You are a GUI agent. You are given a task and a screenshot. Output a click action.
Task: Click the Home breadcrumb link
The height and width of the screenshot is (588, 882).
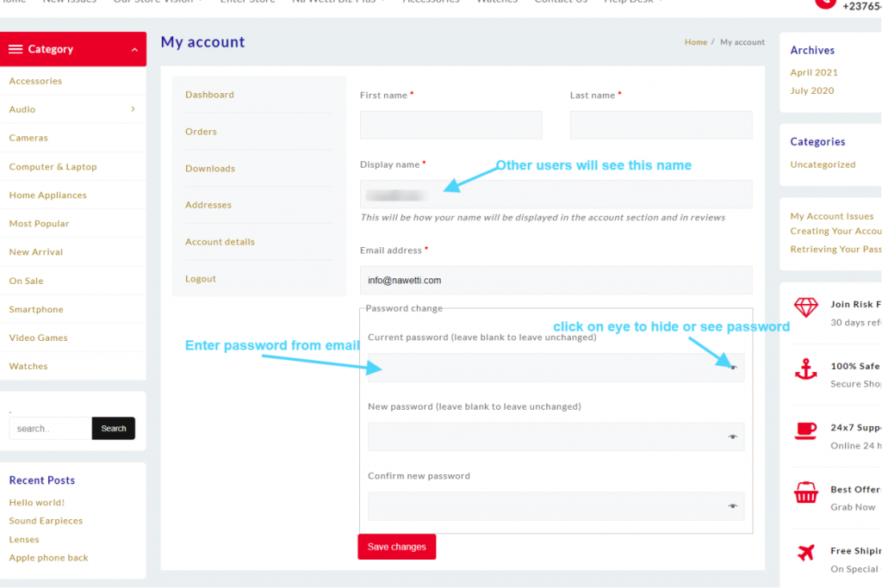click(696, 42)
